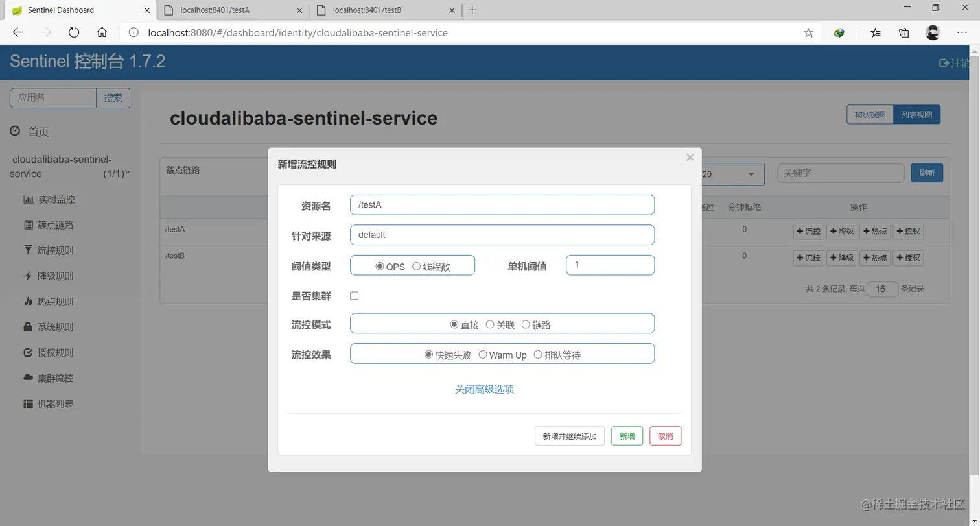The image size is (980, 526).
Task: Focus the 关键字 filter field
Action: coord(841,173)
